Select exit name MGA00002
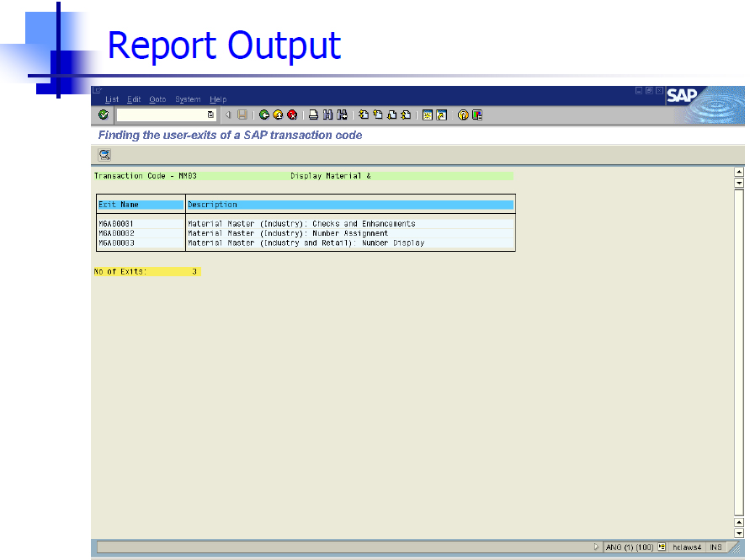This screenshot has width=750, height=560. [116, 233]
